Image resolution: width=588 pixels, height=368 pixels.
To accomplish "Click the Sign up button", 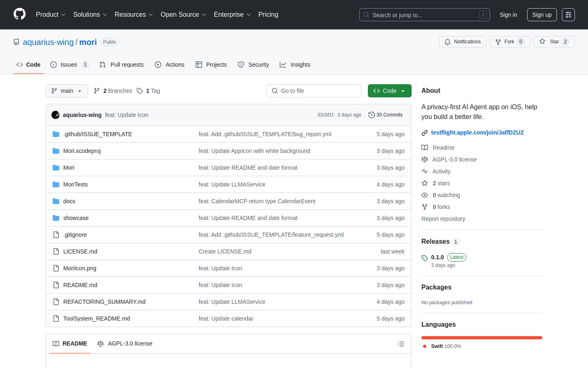I will [x=542, y=15].
